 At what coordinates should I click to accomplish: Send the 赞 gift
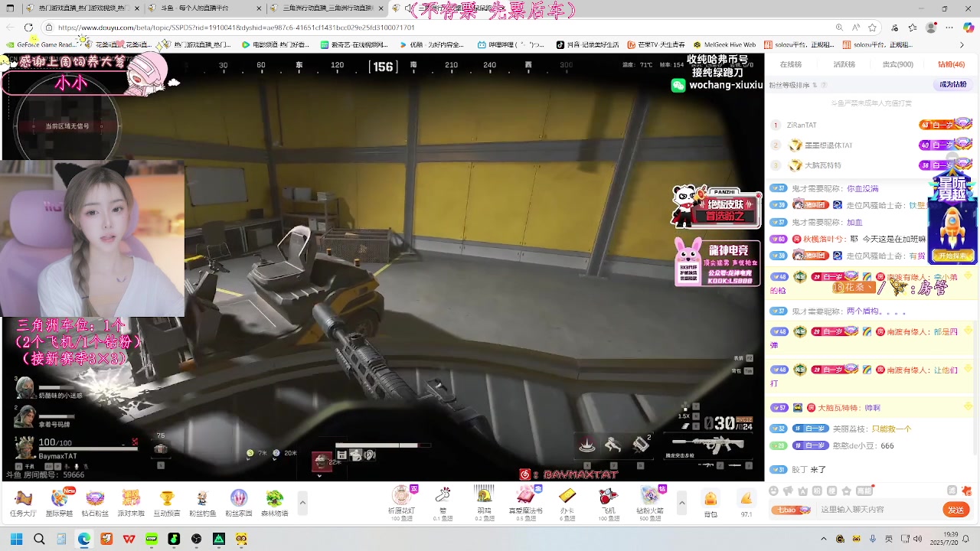[443, 503]
